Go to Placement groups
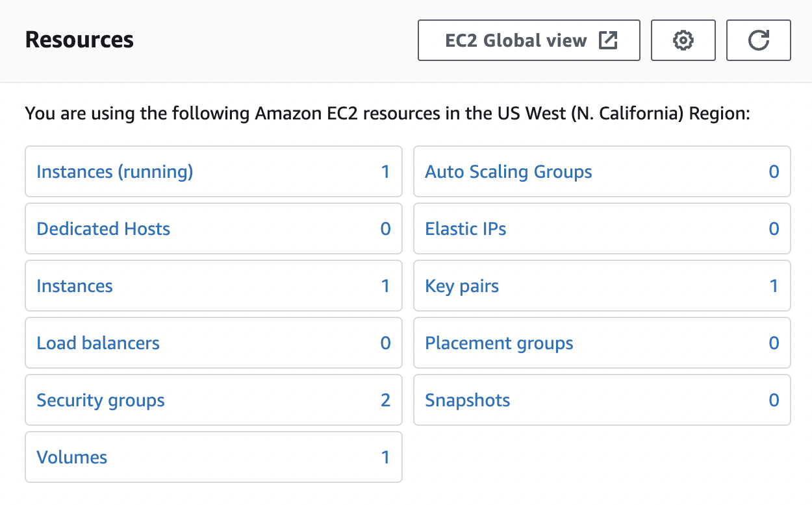This screenshot has height=505, width=812. tap(499, 343)
